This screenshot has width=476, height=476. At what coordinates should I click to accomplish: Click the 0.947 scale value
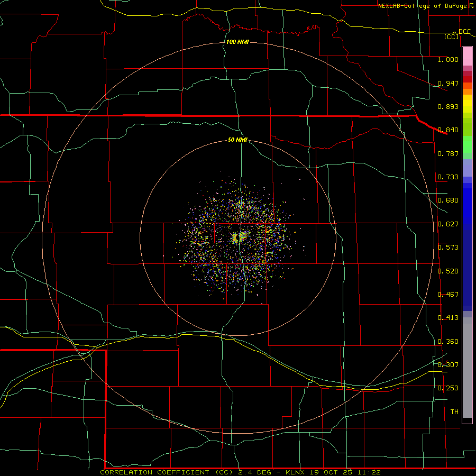[448, 83]
